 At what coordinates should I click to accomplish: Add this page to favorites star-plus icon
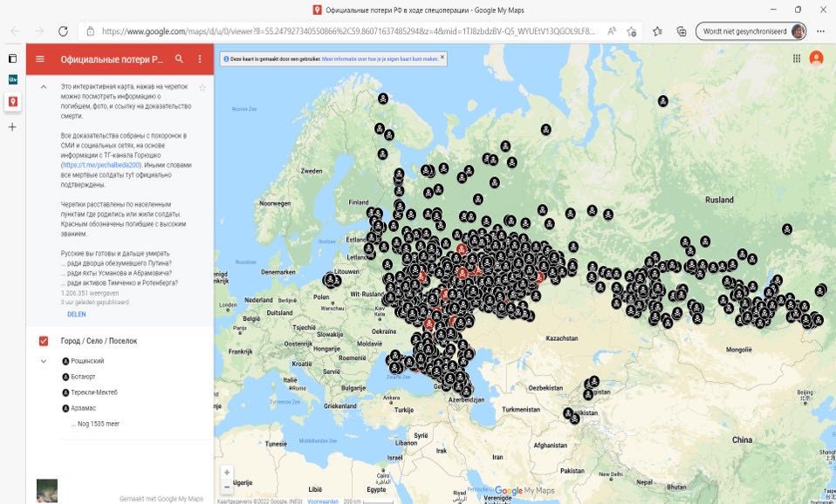point(632,31)
